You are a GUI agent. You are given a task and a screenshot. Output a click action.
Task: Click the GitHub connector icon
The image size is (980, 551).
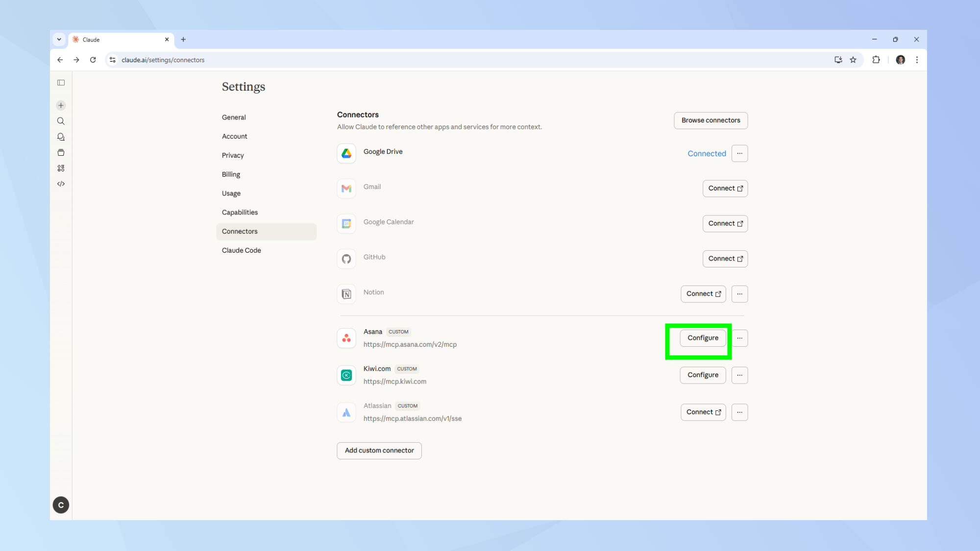(x=346, y=259)
